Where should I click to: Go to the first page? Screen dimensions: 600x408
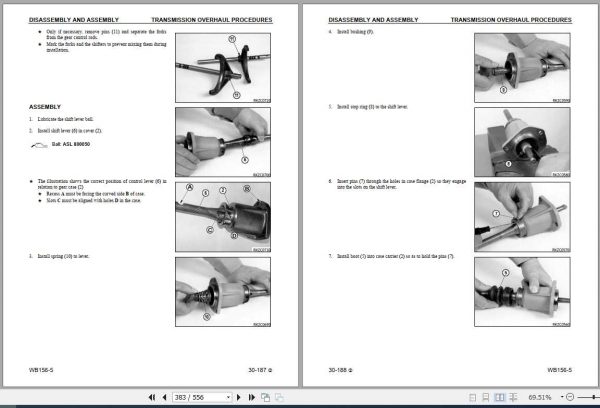pyautogui.click(x=152, y=398)
